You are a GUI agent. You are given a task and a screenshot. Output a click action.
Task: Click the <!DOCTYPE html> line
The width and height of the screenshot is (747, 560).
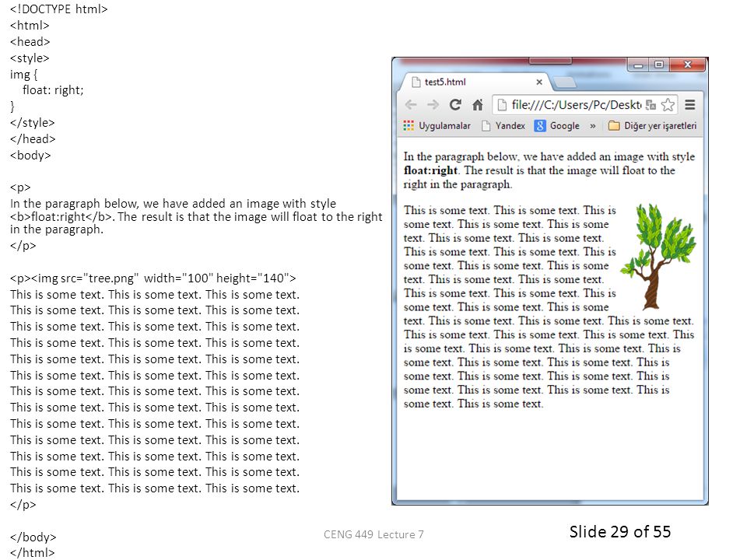[x=58, y=9]
